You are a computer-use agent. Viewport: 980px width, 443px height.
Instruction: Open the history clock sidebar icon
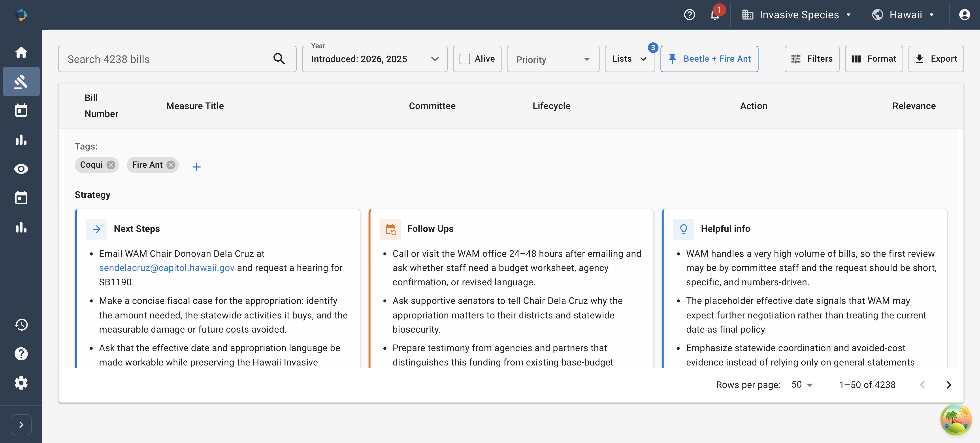21,325
